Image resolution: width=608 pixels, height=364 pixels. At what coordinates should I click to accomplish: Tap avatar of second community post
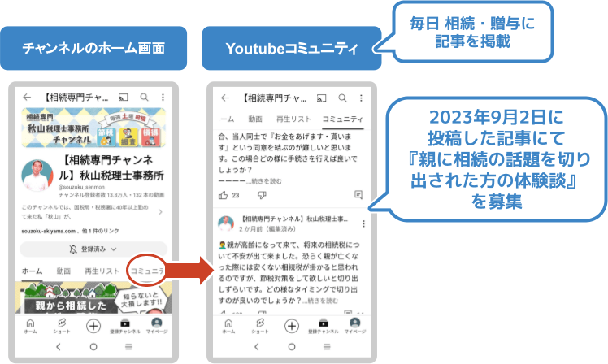point(226,223)
